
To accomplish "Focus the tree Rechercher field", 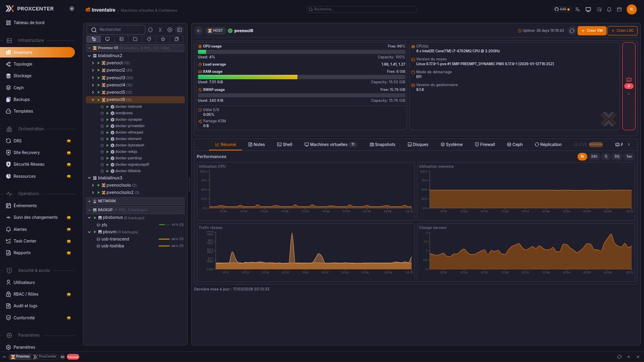I will point(116,29).
